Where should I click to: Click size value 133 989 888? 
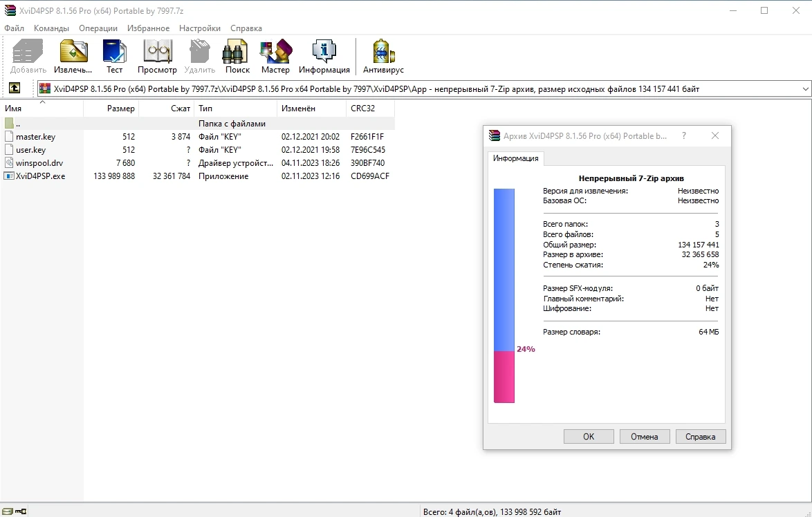(x=114, y=176)
